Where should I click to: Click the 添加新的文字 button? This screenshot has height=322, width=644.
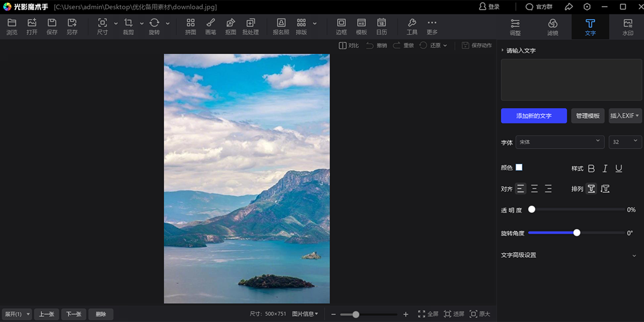click(533, 116)
